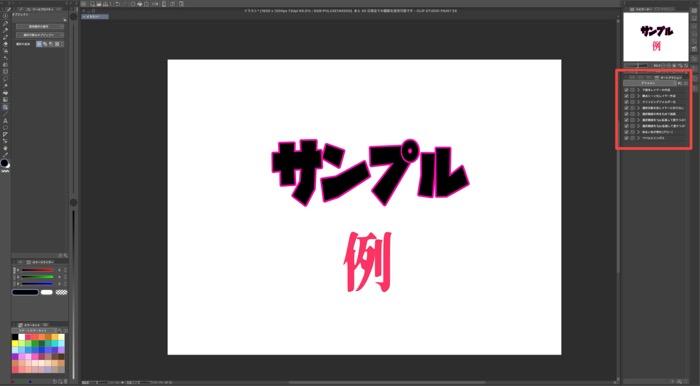
Task: Pick the yellow swatch in the color set
Action: point(15,344)
